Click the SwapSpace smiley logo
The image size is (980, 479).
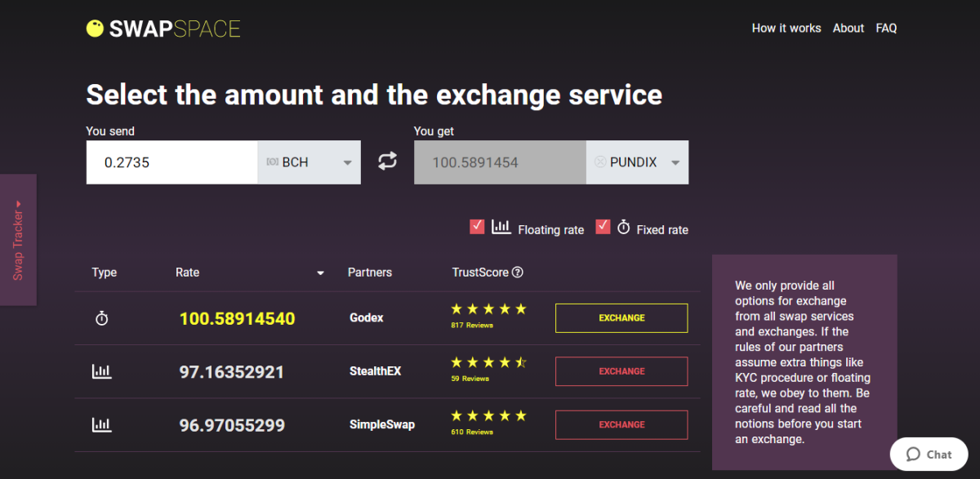click(95, 28)
